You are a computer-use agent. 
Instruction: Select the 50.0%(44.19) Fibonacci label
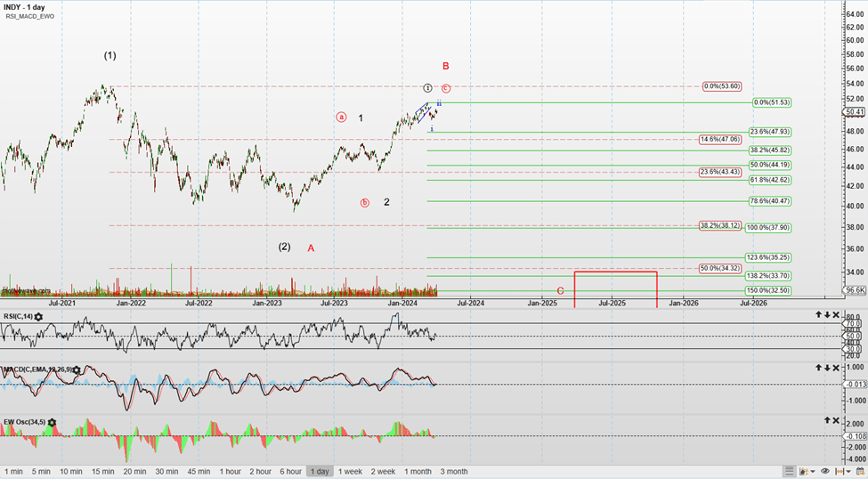click(770, 165)
